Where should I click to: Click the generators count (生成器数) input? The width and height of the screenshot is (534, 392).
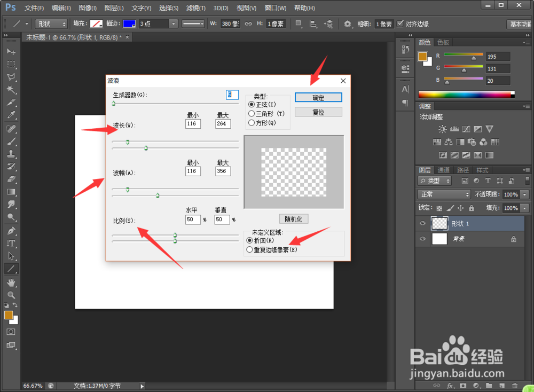point(232,95)
